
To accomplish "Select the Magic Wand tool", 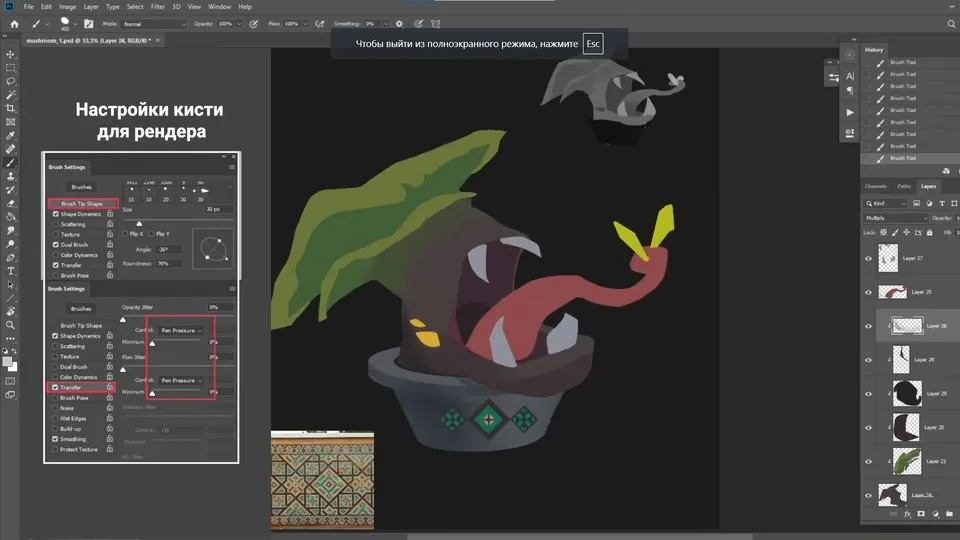I will [10, 95].
